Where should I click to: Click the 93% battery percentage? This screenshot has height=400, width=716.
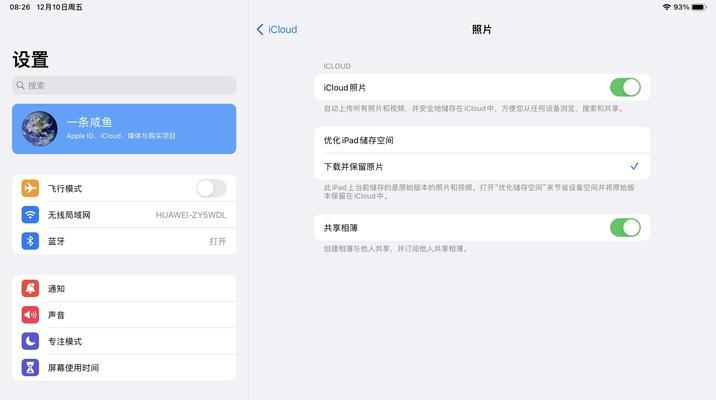pos(681,7)
